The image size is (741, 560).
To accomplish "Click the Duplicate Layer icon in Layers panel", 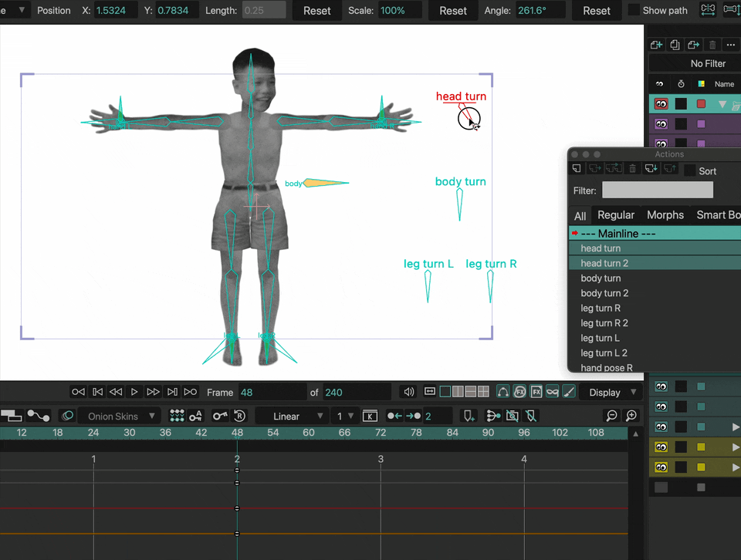I will pyautogui.click(x=675, y=45).
